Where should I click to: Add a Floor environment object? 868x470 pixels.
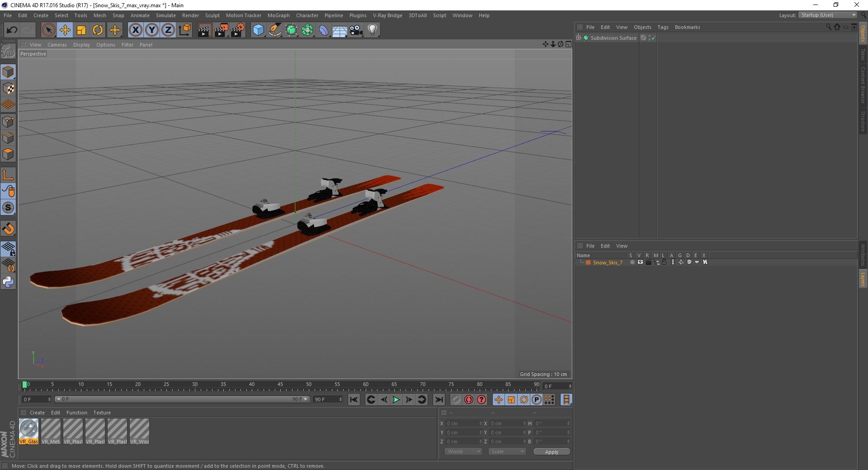[x=340, y=30]
